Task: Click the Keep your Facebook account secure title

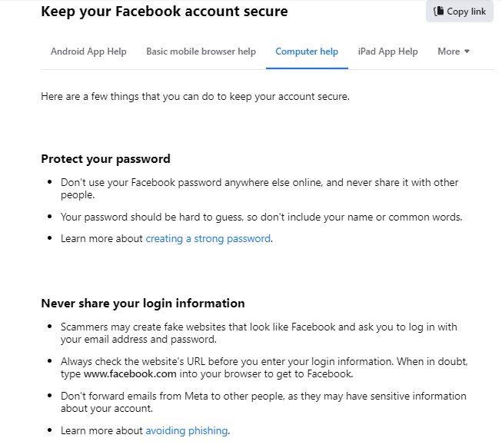Action: click(x=165, y=12)
